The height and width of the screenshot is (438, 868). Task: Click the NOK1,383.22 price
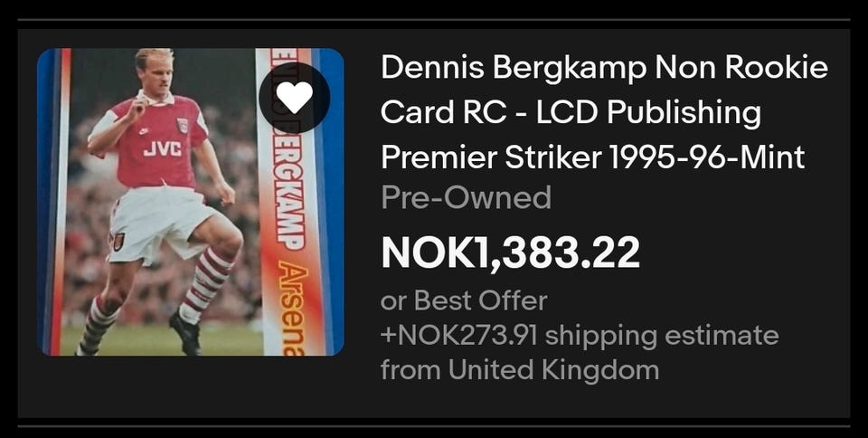510,252
